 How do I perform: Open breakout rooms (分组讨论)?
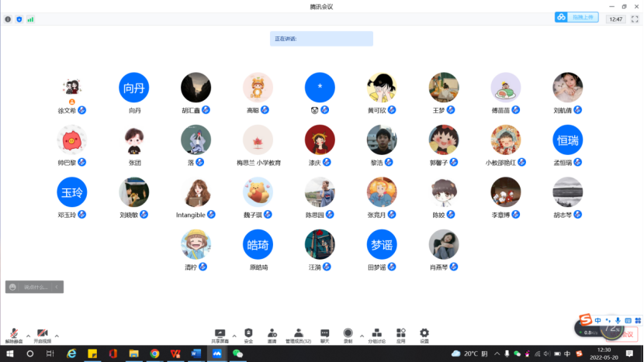376,334
